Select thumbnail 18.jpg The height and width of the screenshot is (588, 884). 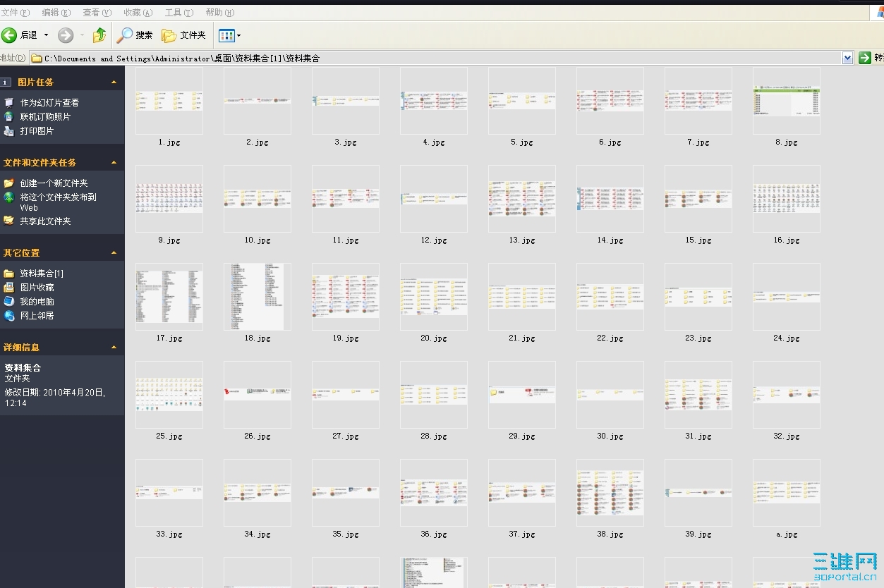[x=258, y=297]
